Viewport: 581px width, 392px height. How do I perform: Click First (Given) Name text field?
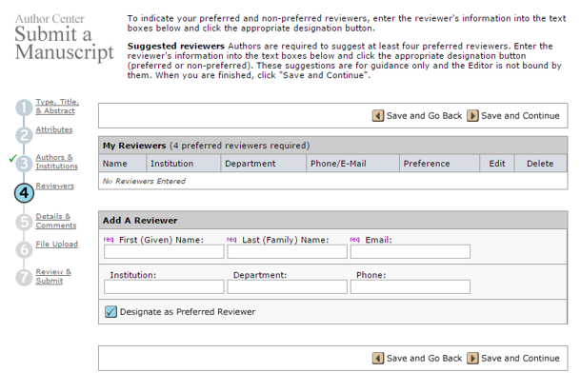[x=164, y=252]
